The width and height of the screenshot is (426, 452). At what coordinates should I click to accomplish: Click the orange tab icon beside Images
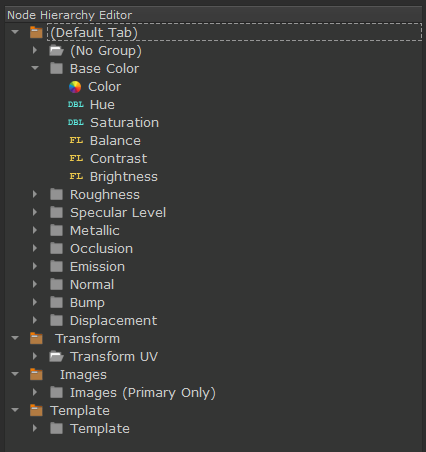coord(36,374)
